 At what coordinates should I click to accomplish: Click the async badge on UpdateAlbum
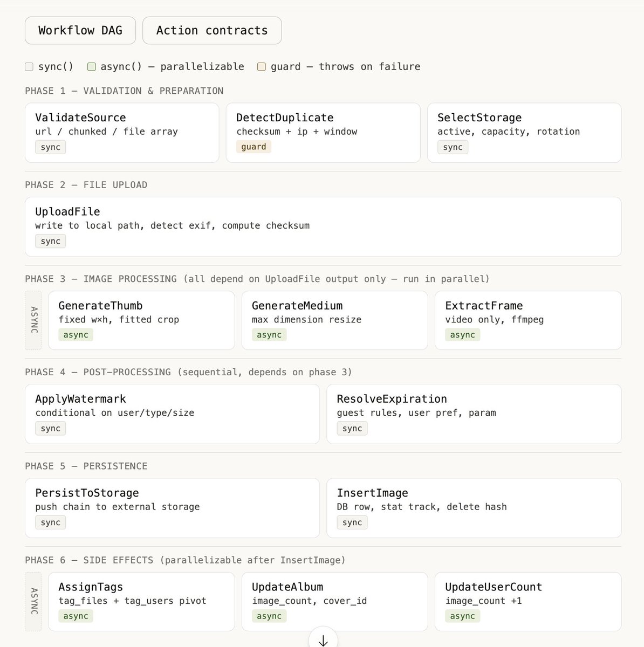pyautogui.click(x=269, y=616)
